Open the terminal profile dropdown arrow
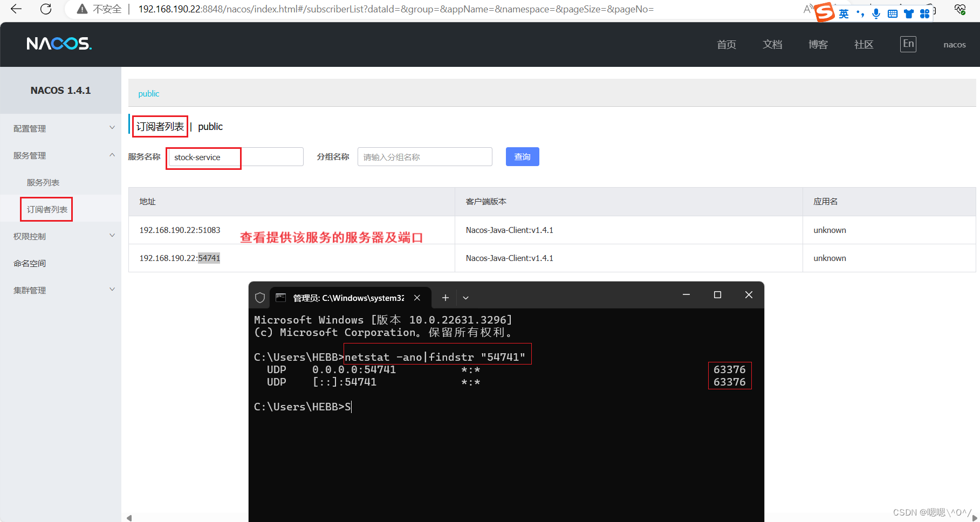The image size is (980, 522). (x=465, y=298)
